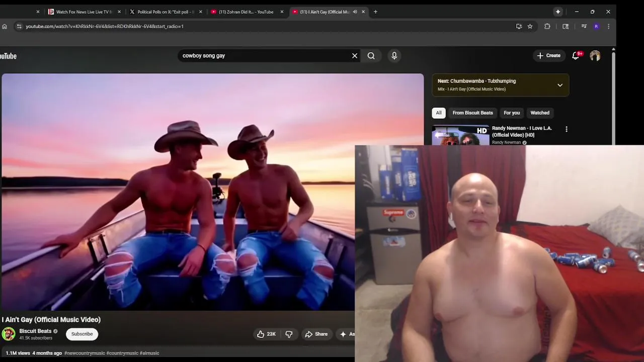Viewport: 644px width, 362px height.
Task: Subscribe to Biscuit Beats
Action: (82, 334)
